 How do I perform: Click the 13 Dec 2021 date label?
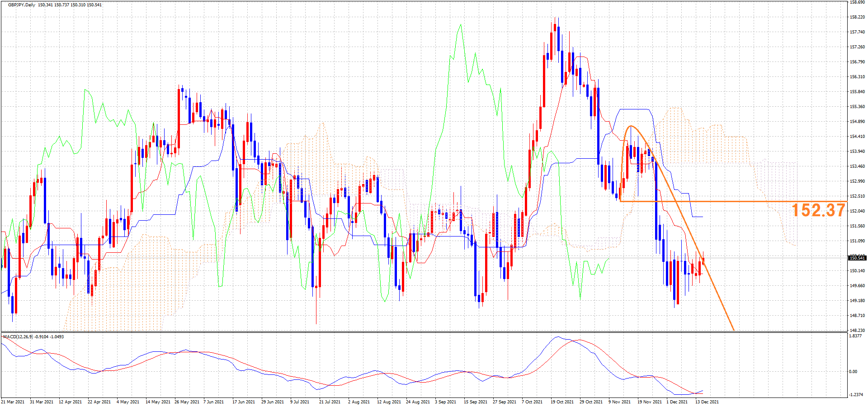[x=707, y=402]
